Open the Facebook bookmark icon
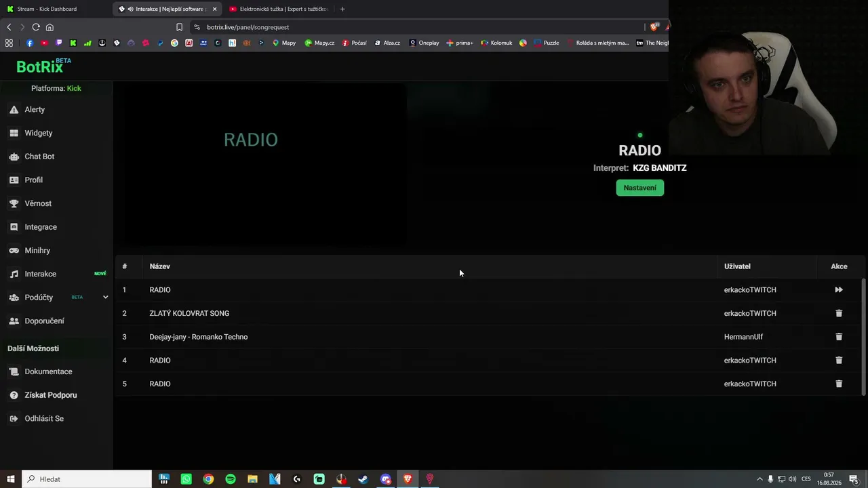868x488 pixels. 30,43
